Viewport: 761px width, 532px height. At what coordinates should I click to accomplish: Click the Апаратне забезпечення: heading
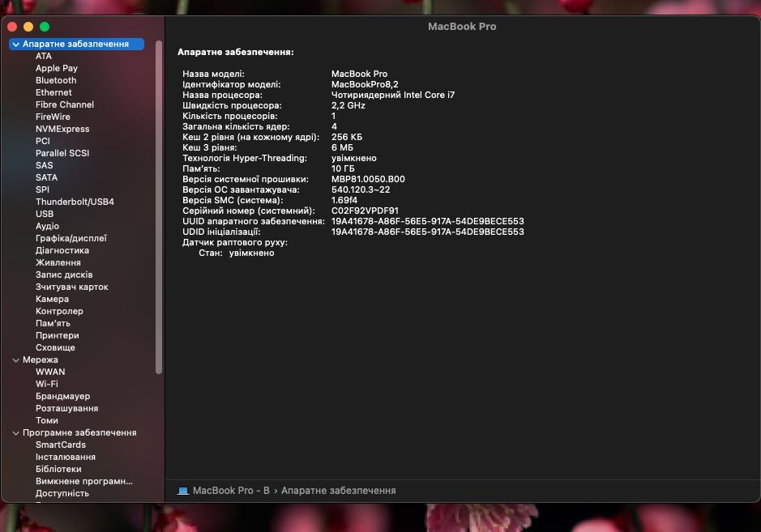[x=235, y=53]
